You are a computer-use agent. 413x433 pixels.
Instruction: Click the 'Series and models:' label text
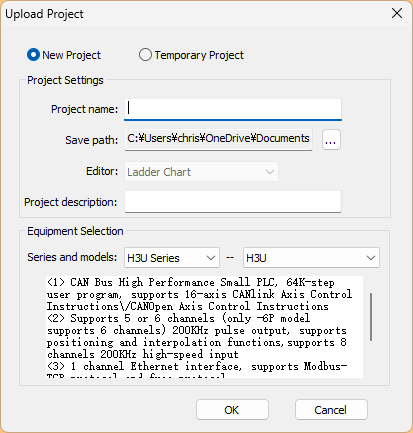click(x=72, y=257)
